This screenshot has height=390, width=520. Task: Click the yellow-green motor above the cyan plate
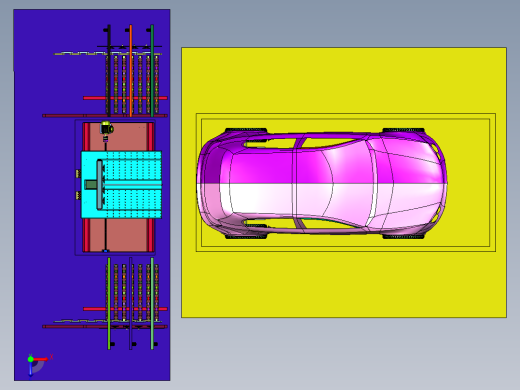click(107, 128)
